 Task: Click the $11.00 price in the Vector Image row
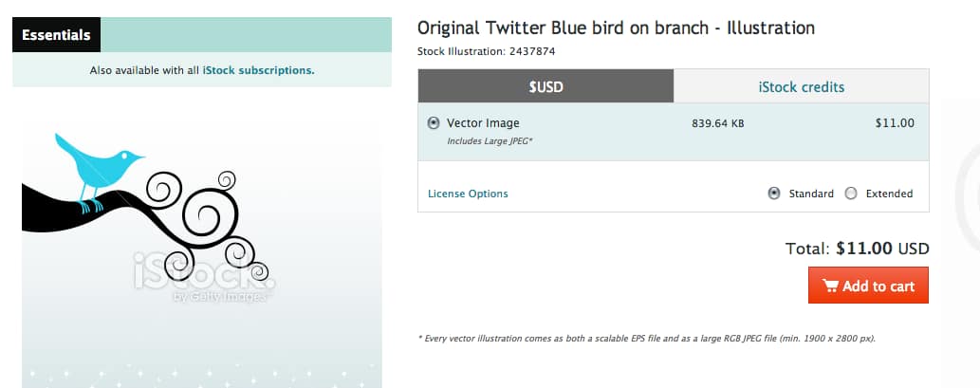[895, 122]
